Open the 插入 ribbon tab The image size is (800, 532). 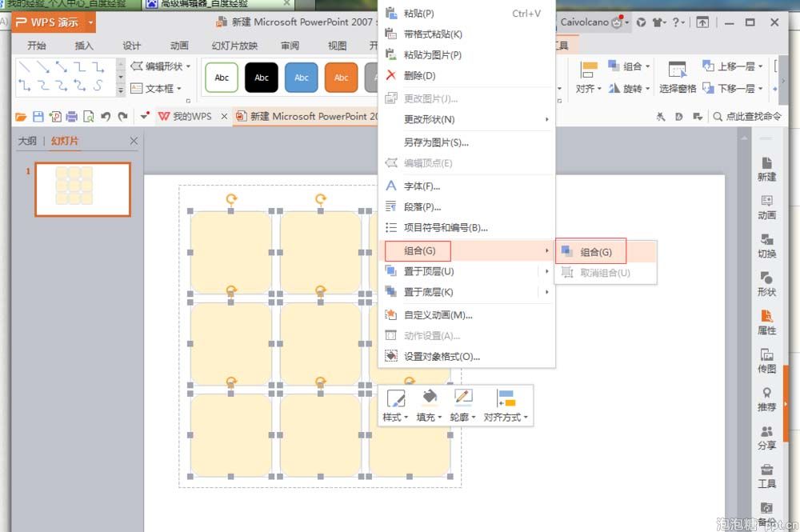click(84, 46)
